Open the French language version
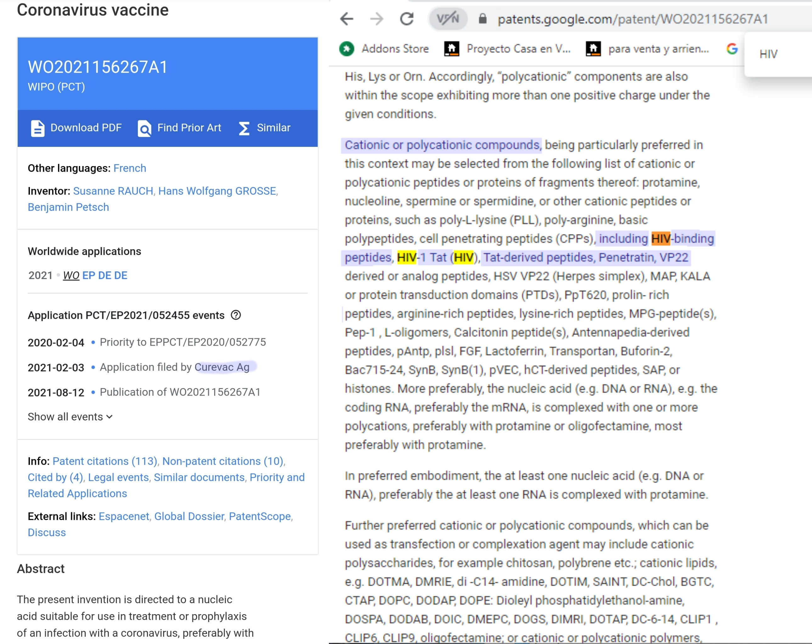Image resolution: width=812 pixels, height=644 pixels. tap(130, 168)
